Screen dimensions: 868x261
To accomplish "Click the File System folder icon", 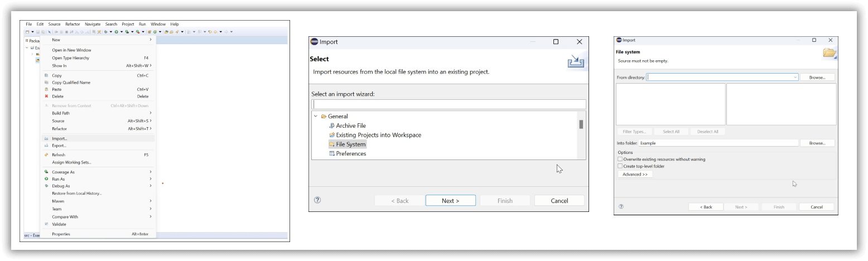I will (x=332, y=144).
